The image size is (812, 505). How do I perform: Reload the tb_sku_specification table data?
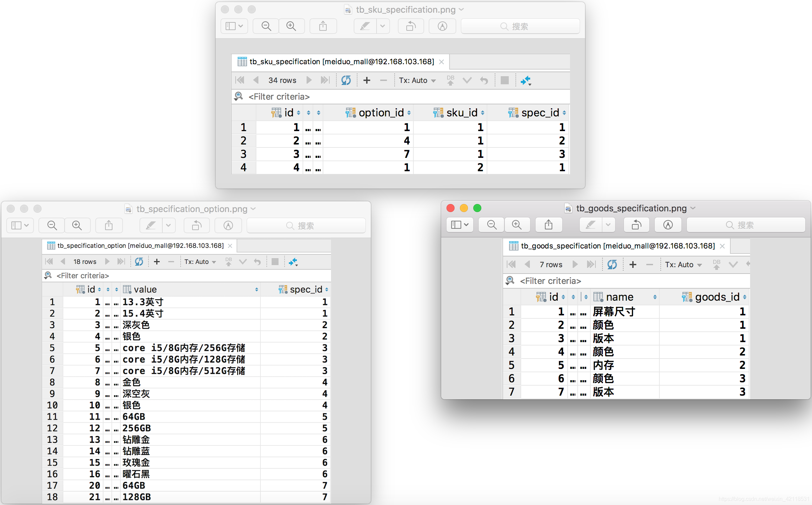tap(346, 80)
